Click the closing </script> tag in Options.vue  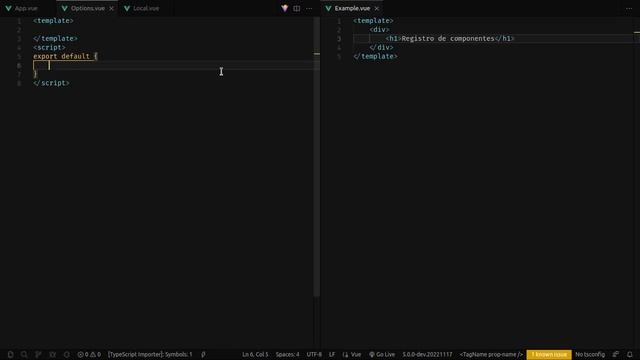point(51,83)
